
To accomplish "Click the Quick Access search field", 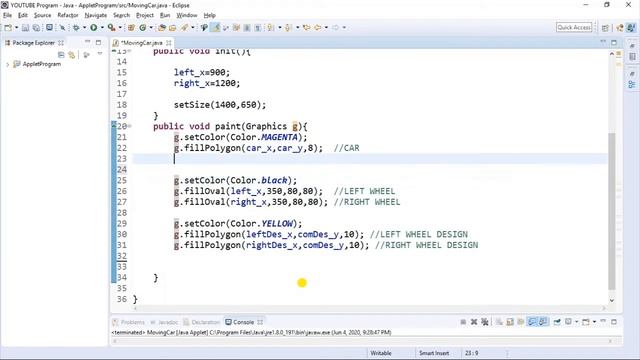I will [x=574, y=27].
